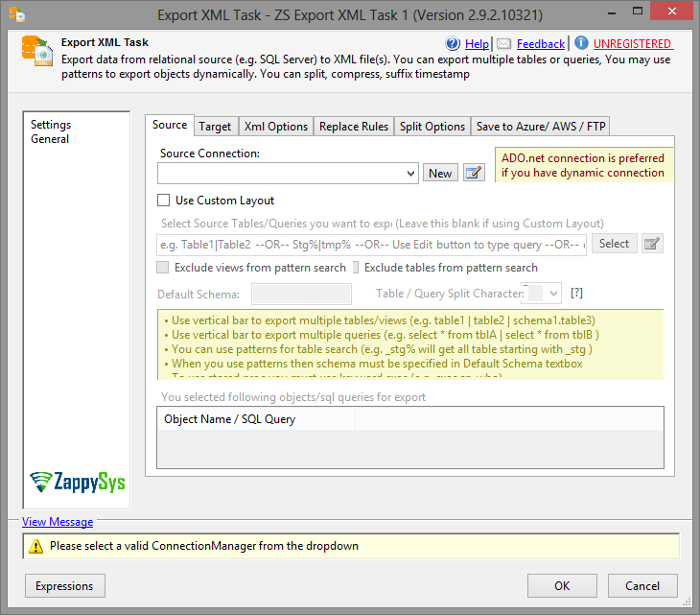Open the Help link

[477, 44]
